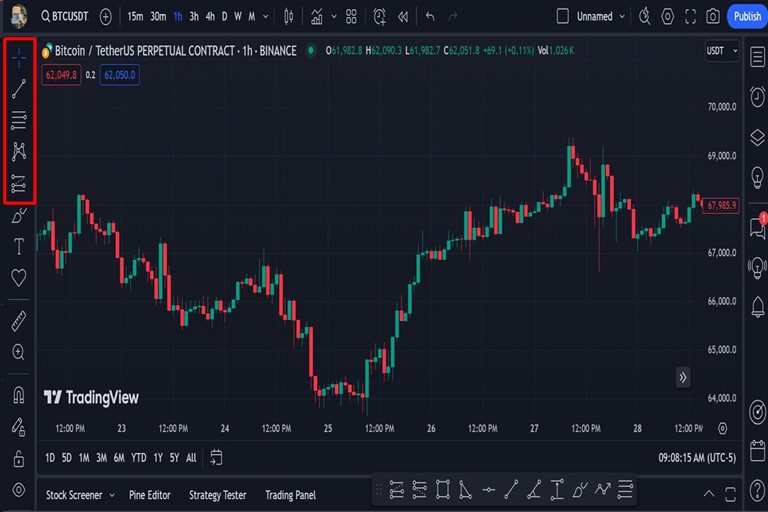768x512 pixels.
Task: Set date range to 1D
Action: click(50, 458)
